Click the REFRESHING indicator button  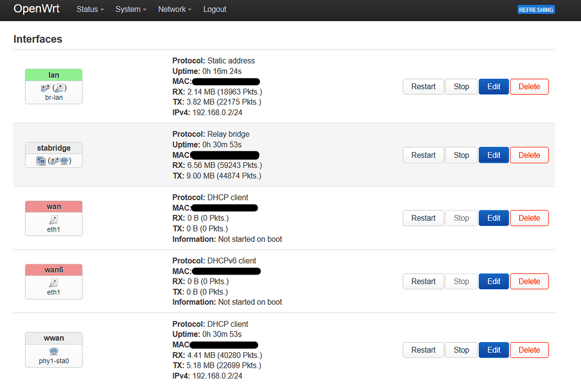[x=536, y=10]
